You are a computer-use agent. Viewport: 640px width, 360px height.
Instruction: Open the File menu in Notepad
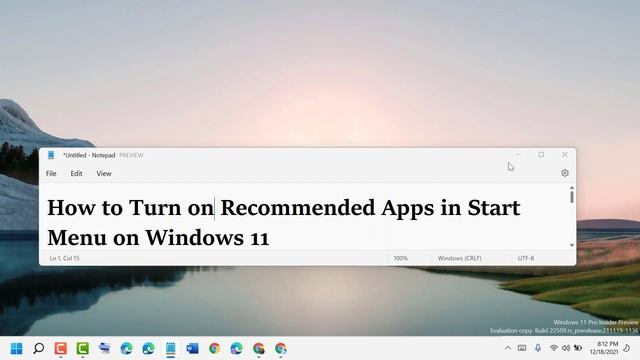[51, 173]
